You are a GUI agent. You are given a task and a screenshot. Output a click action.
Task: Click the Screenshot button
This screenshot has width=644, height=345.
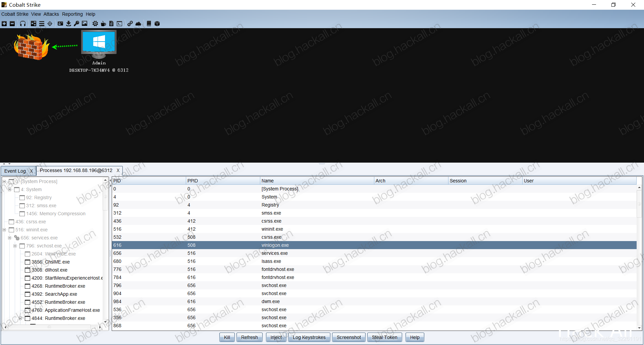click(x=349, y=337)
